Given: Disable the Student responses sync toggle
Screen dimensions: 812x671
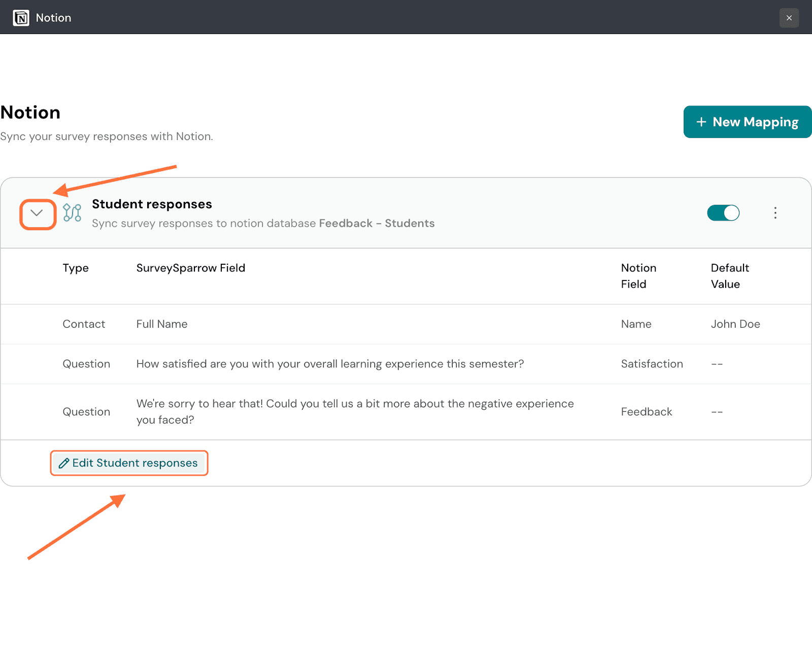Looking at the screenshot, I should [x=723, y=213].
